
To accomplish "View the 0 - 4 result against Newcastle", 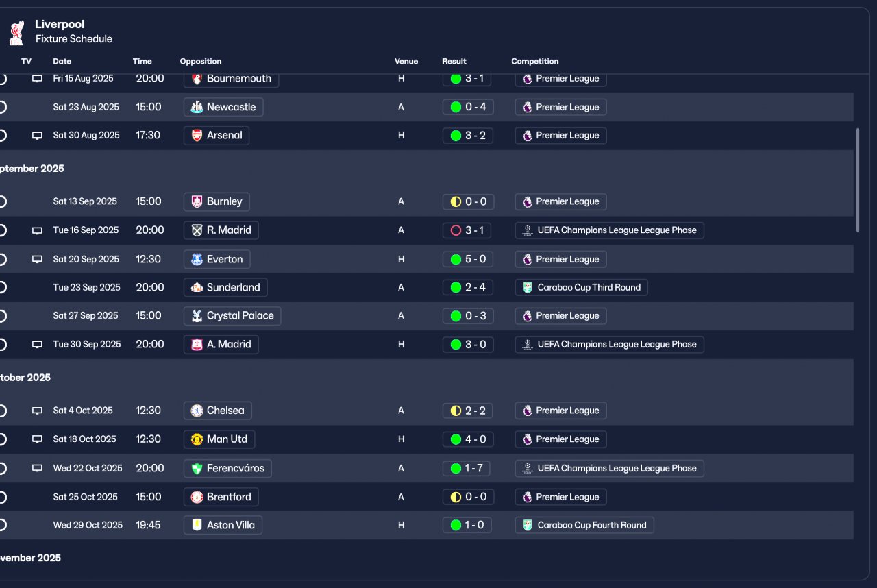I will [468, 107].
